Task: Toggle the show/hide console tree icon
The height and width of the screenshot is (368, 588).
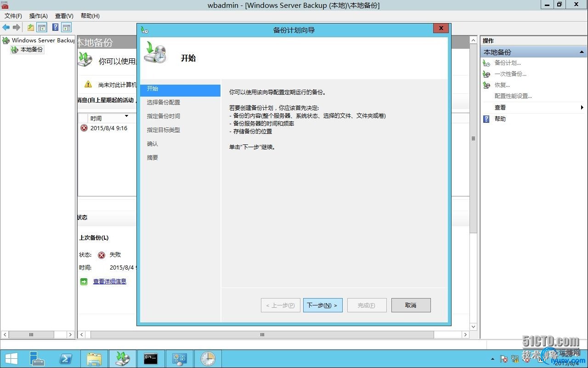Action: 42,28
